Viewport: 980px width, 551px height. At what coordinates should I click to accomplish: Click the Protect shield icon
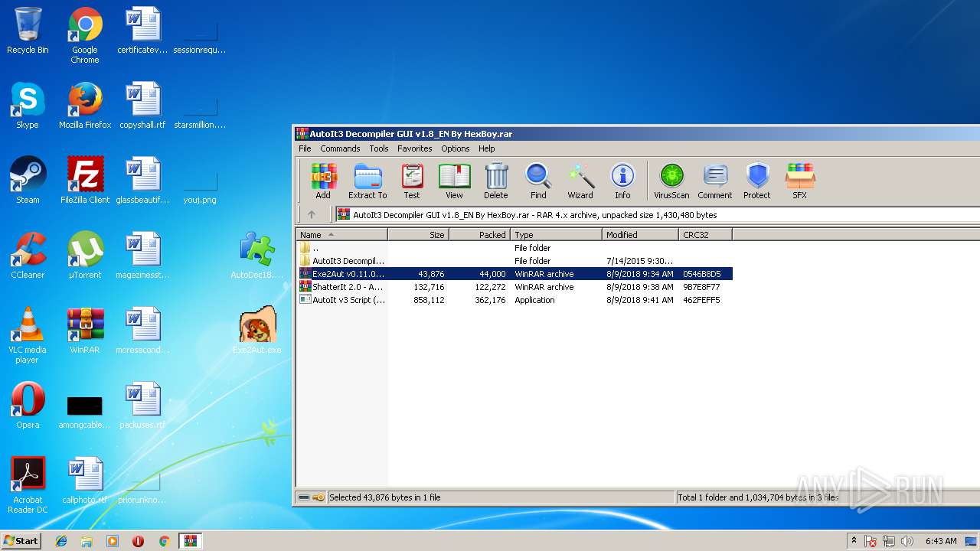[757, 181]
